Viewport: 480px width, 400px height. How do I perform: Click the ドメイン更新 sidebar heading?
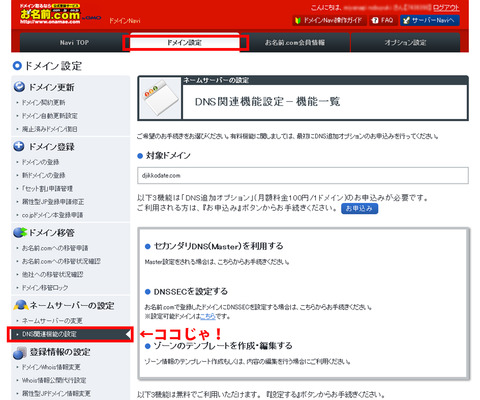[52, 87]
